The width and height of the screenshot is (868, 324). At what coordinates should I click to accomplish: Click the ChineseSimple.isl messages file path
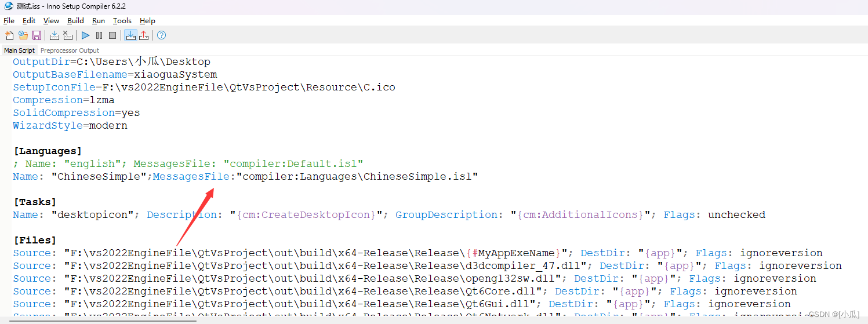(x=357, y=176)
